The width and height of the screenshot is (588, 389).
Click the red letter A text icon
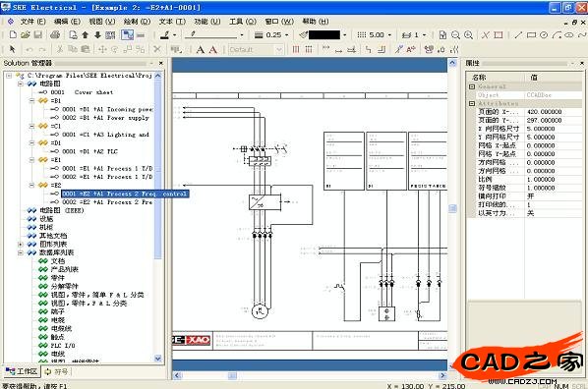pyautogui.click(x=213, y=49)
